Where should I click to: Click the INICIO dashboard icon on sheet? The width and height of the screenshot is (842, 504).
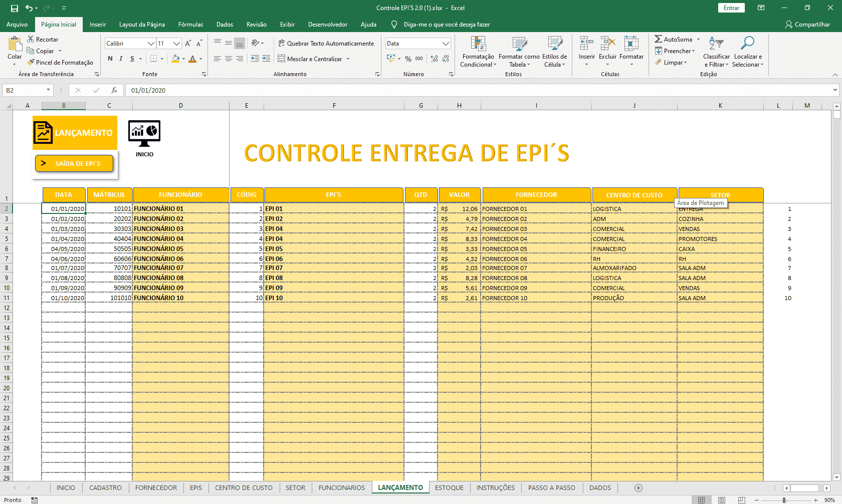pos(144,134)
